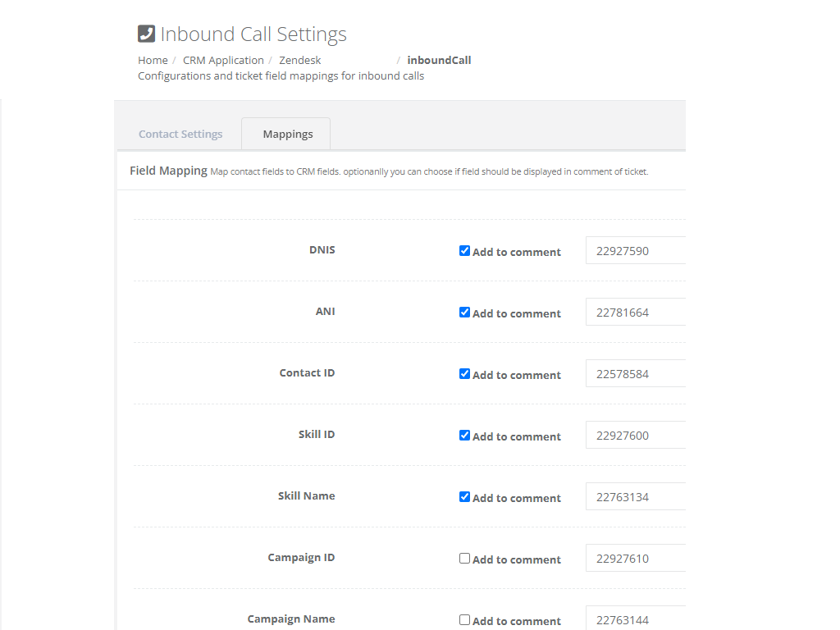Toggle Add to comment for Contact ID
Screen dimensions: 840x630
[464, 374]
